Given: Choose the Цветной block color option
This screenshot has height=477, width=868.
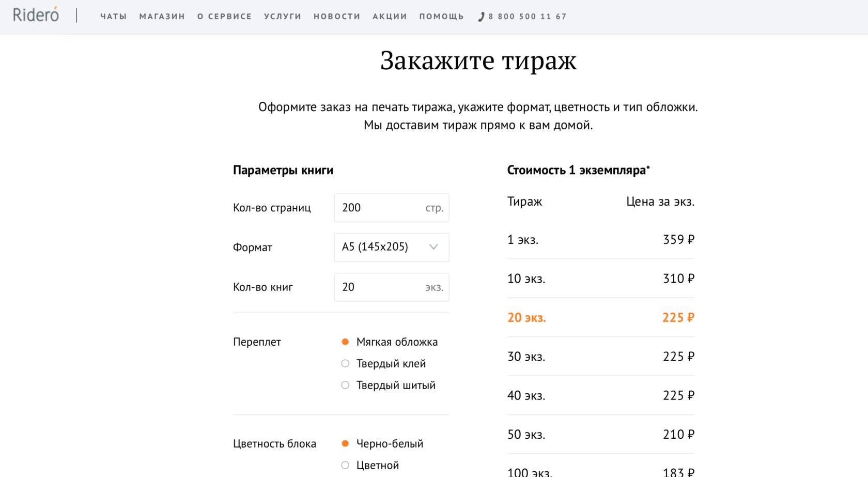Looking at the screenshot, I should click(x=345, y=465).
